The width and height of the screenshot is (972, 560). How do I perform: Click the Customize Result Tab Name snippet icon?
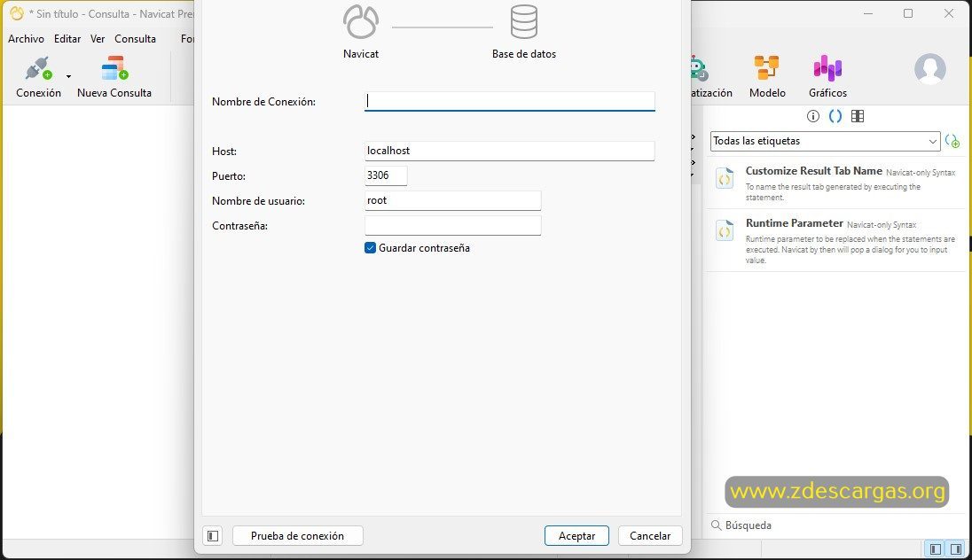coord(725,180)
